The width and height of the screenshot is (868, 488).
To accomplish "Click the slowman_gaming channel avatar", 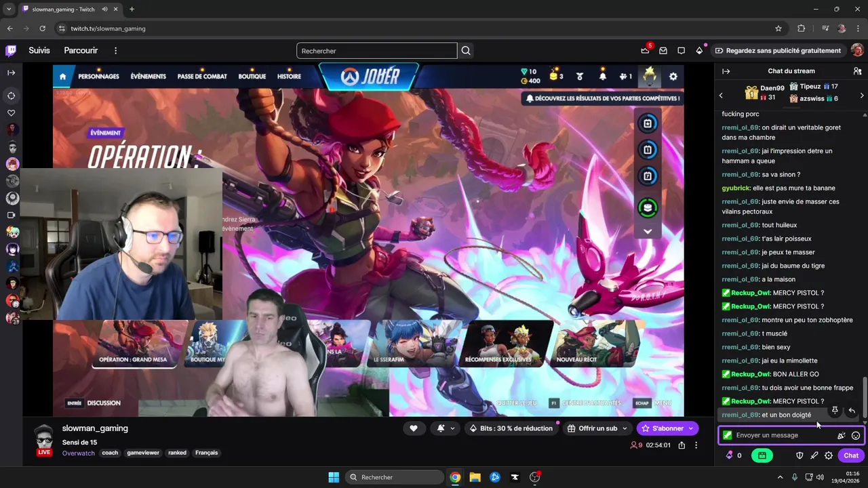I will 44,436.
